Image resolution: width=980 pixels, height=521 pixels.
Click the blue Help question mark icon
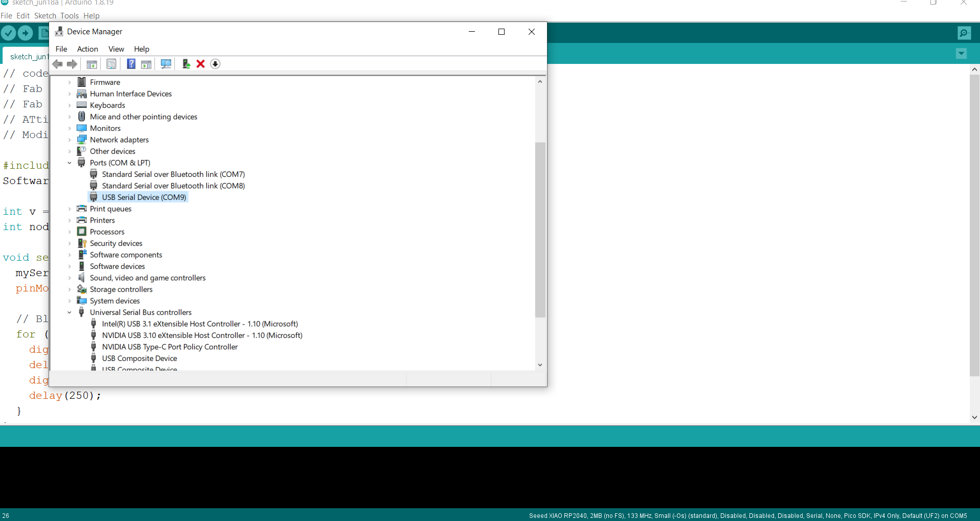coord(131,64)
